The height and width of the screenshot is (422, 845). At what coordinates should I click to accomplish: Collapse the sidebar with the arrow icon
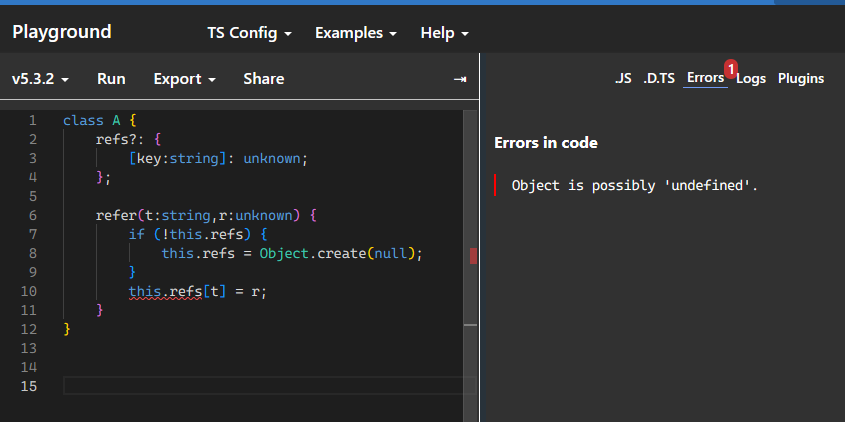(460, 79)
